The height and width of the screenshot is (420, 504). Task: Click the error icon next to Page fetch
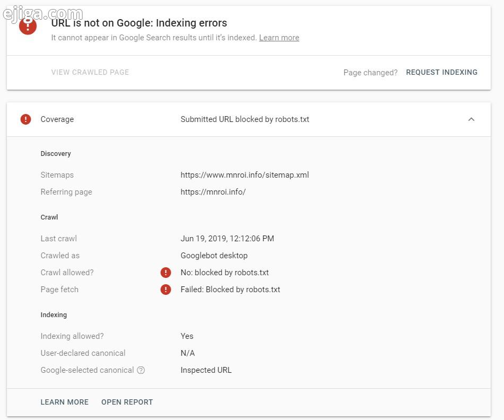coord(166,290)
